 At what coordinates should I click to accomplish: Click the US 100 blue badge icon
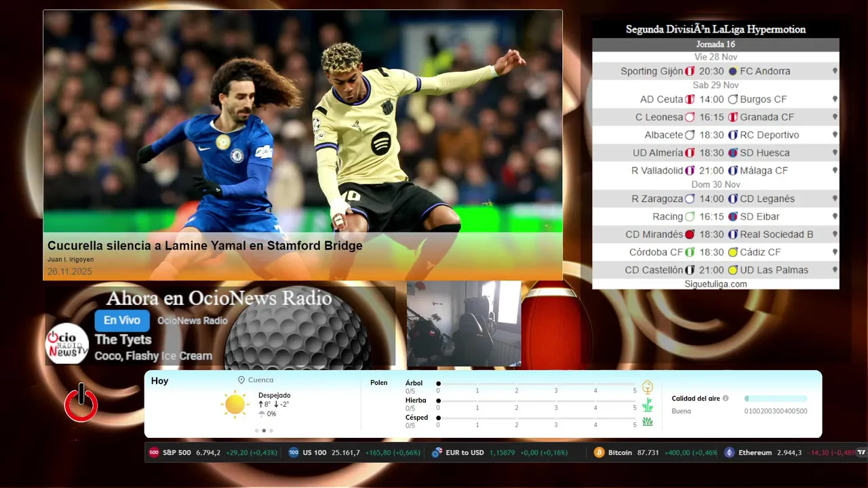click(x=294, y=452)
